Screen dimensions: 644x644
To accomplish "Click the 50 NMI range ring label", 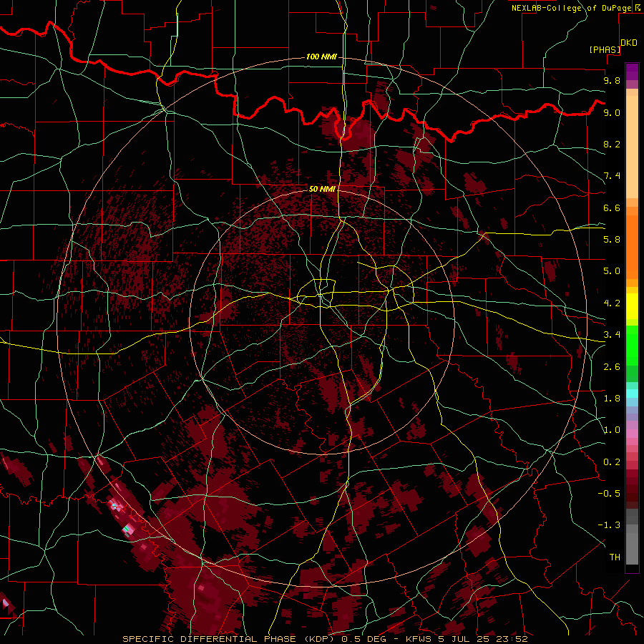I will tap(322, 189).
